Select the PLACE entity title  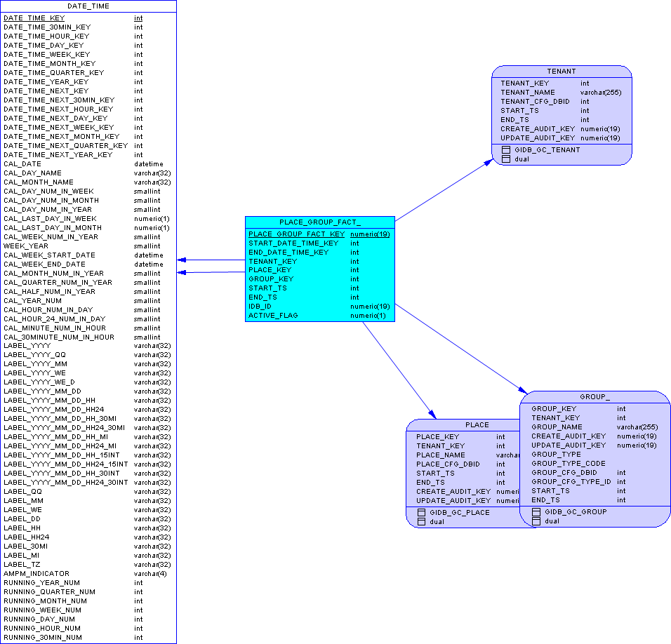pyautogui.click(x=477, y=425)
